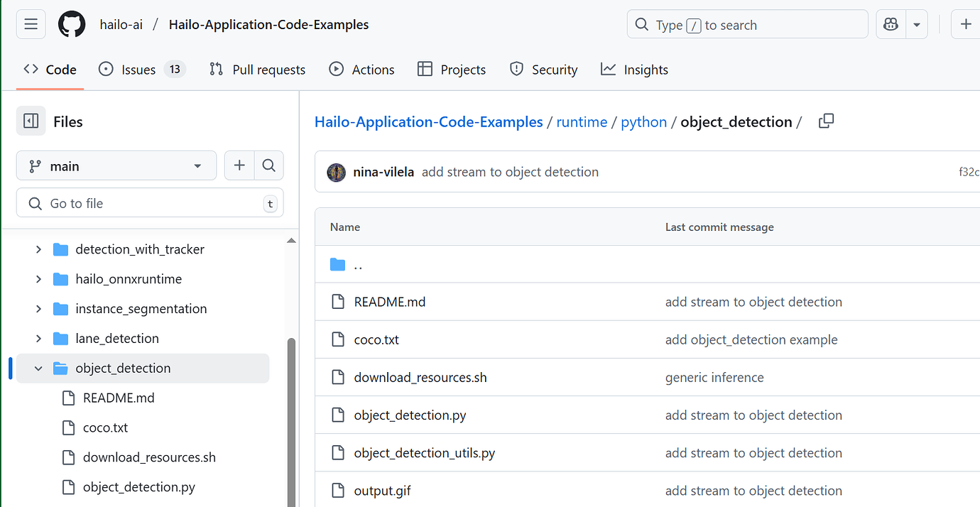The height and width of the screenshot is (507, 980).
Task: Go to the python breadcrumb
Action: 644,121
